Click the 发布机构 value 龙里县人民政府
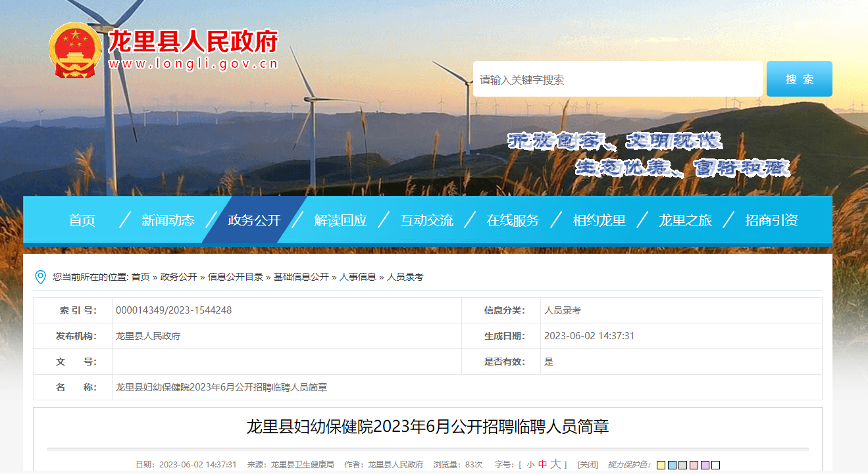Image resolution: width=868 pixels, height=474 pixels. pyautogui.click(x=148, y=336)
